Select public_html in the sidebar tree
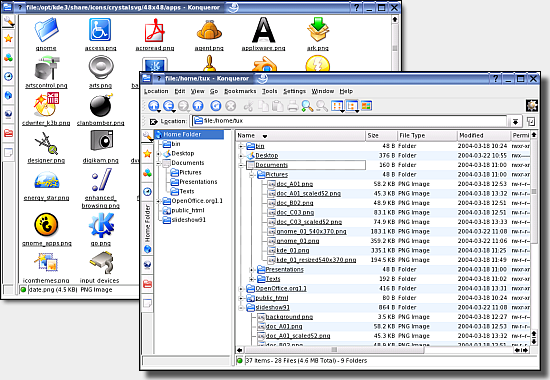 coord(188,211)
